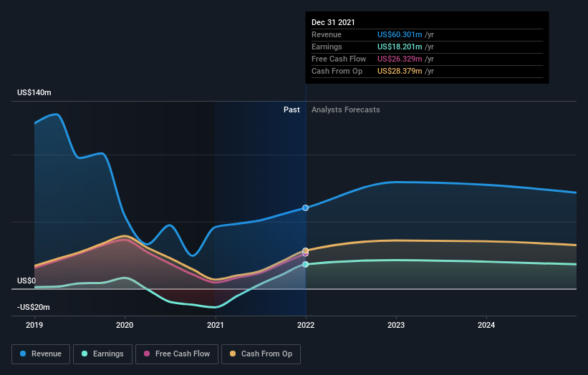Click the US$60.301m revenue value in tooltip
Viewport: 588px width, 375px height.
[x=400, y=35]
